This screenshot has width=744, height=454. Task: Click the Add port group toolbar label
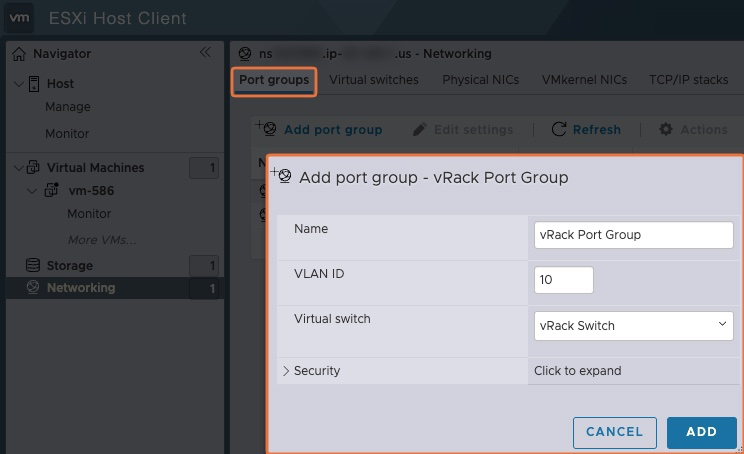[333, 130]
